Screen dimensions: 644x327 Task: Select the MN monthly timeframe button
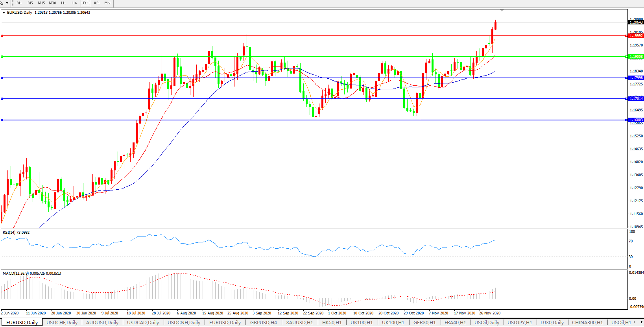click(107, 3)
